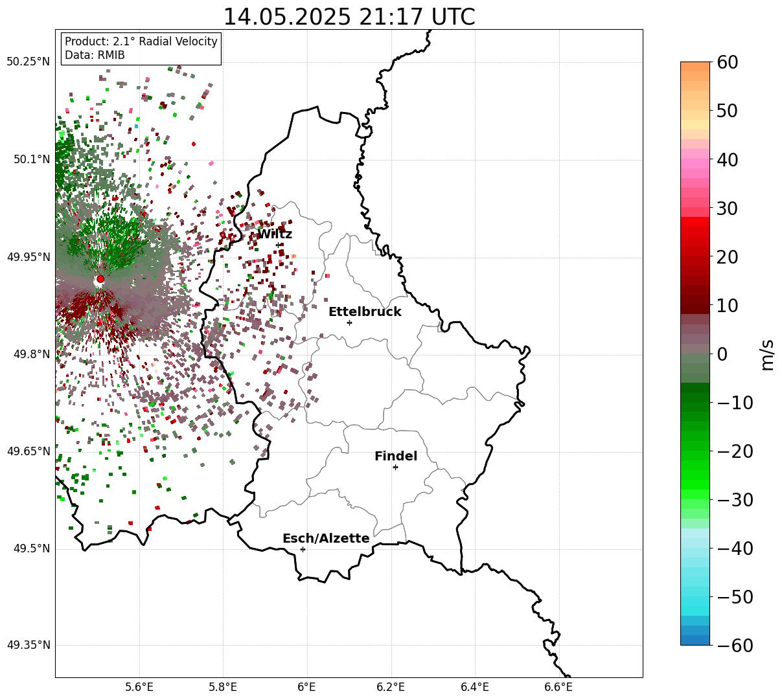Click the colorbar value −60

pyautogui.click(x=735, y=645)
